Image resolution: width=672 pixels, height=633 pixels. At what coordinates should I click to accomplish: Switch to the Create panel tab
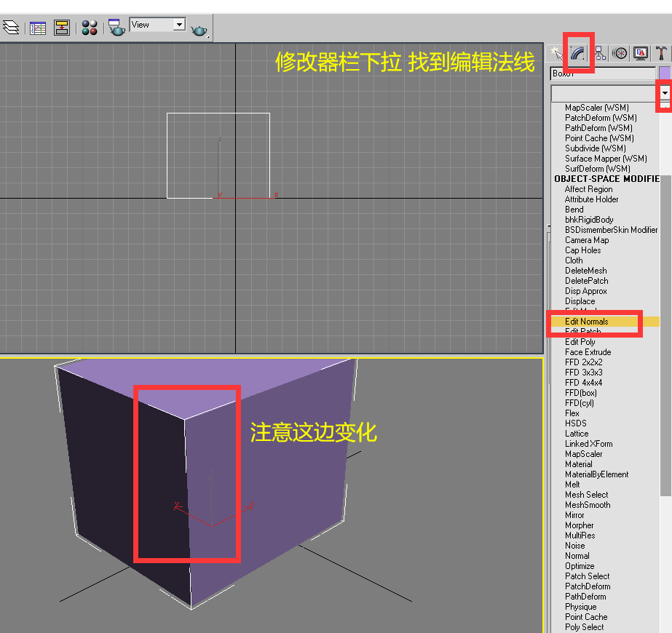[558, 53]
